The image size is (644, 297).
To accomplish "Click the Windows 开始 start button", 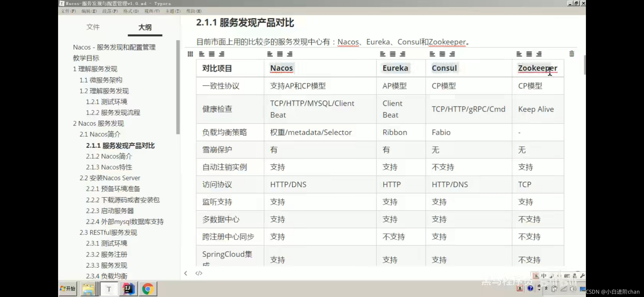I will click(x=68, y=288).
